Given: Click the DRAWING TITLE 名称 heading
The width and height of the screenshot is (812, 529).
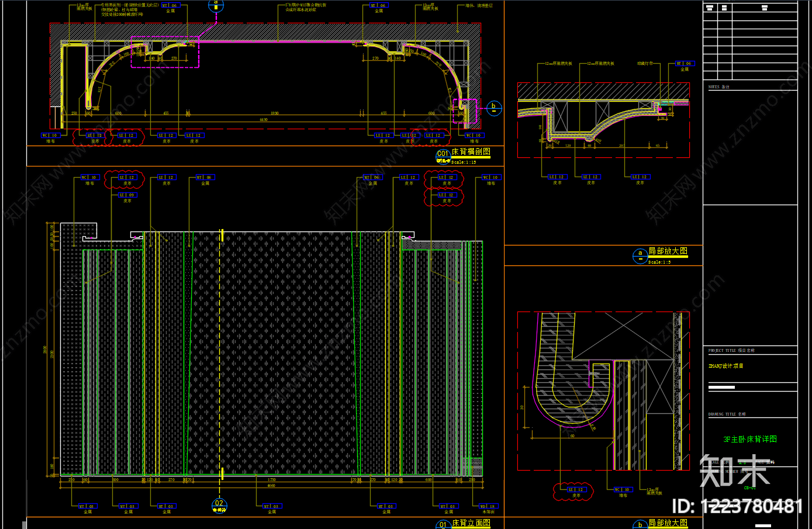Looking at the screenshot, I should [727, 414].
